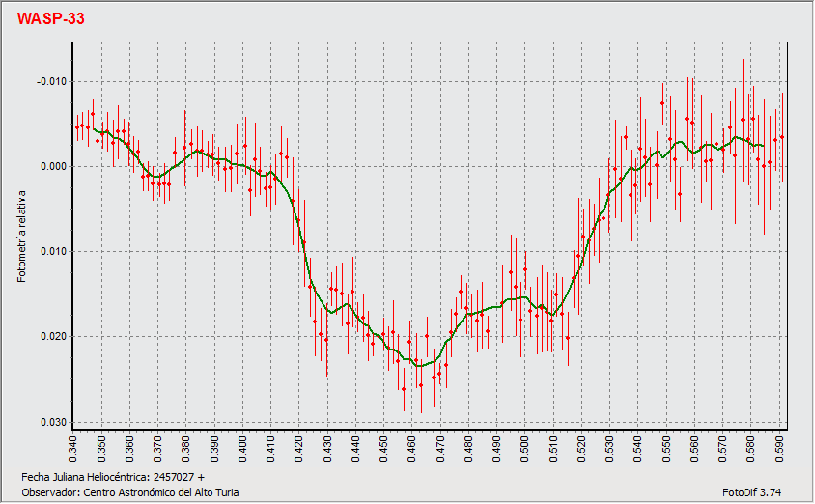This screenshot has width=815, height=504.
Task: Select the 0.000 y-axis tick label
Action: click(x=54, y=166)
